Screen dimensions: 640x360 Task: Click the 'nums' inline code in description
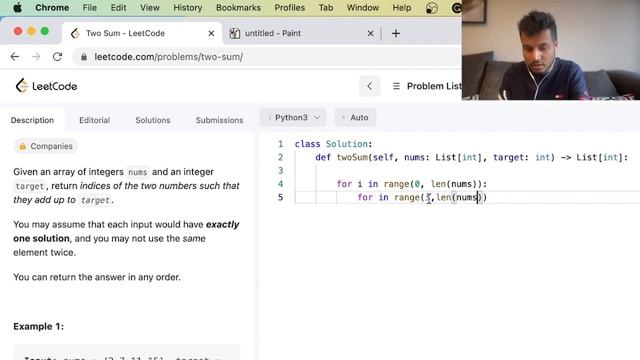(x=138, y=172)
